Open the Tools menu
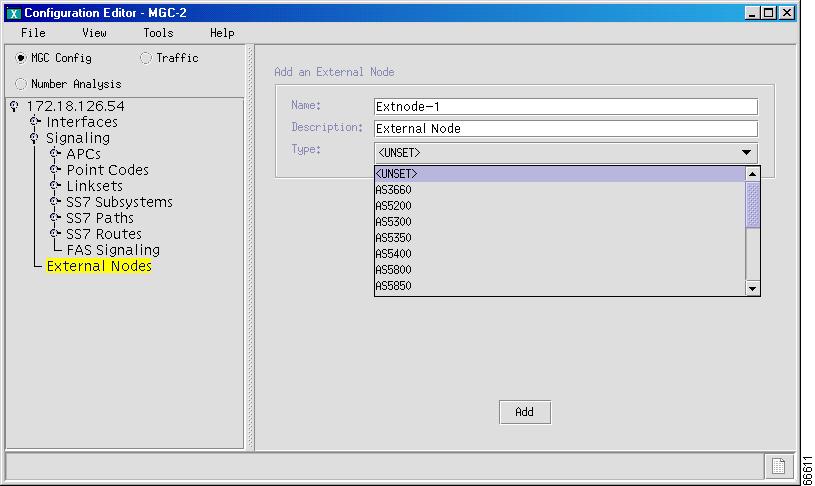The image size is (815, 486). pyautogui.click(x=158, y=33)
